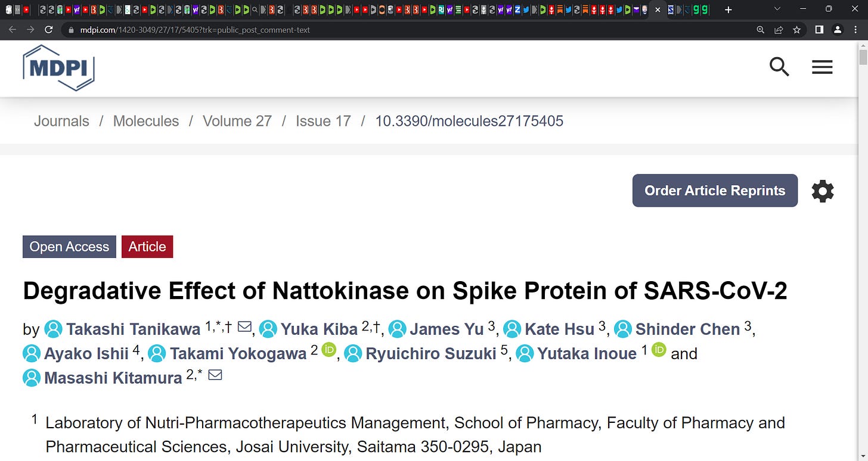Open Yutaka Inoue's ORCID iD icon

coord(659,350)
